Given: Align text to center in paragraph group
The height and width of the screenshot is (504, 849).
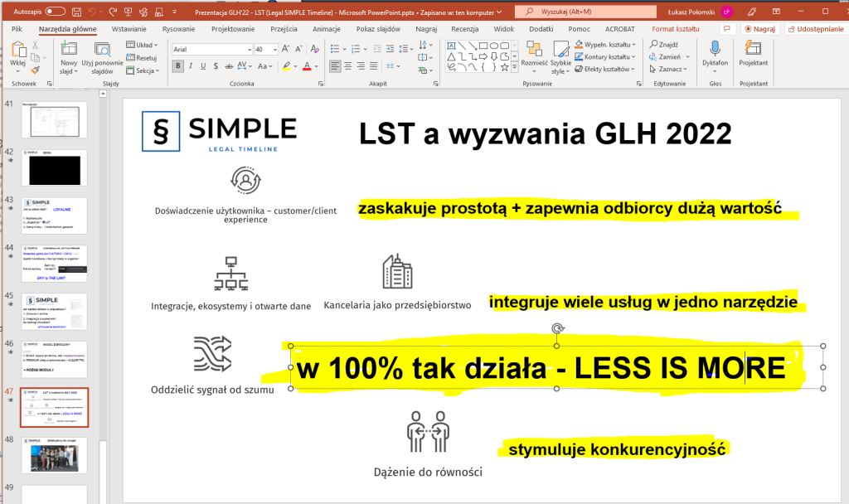Looking at the screenshot, I should tap(349, 66).
